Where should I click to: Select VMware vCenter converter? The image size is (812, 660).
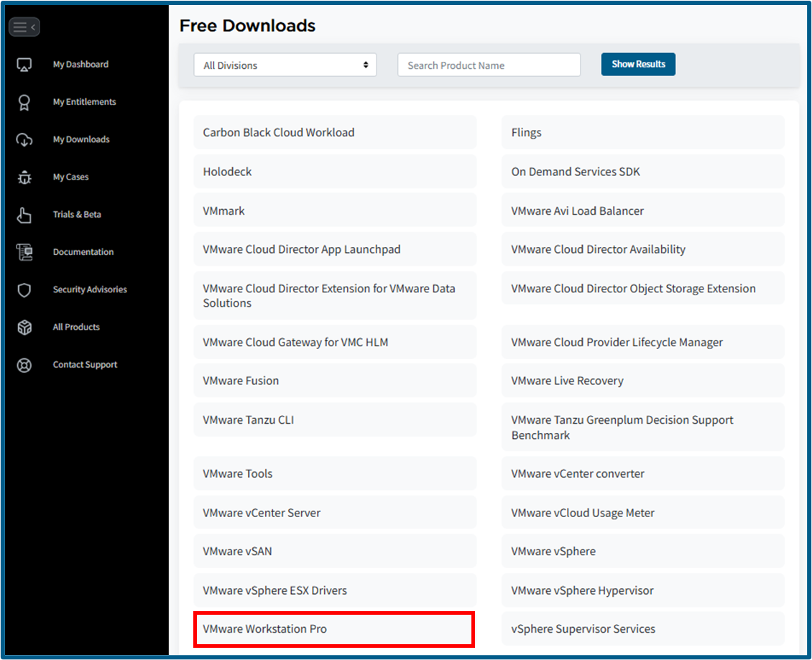642,474
